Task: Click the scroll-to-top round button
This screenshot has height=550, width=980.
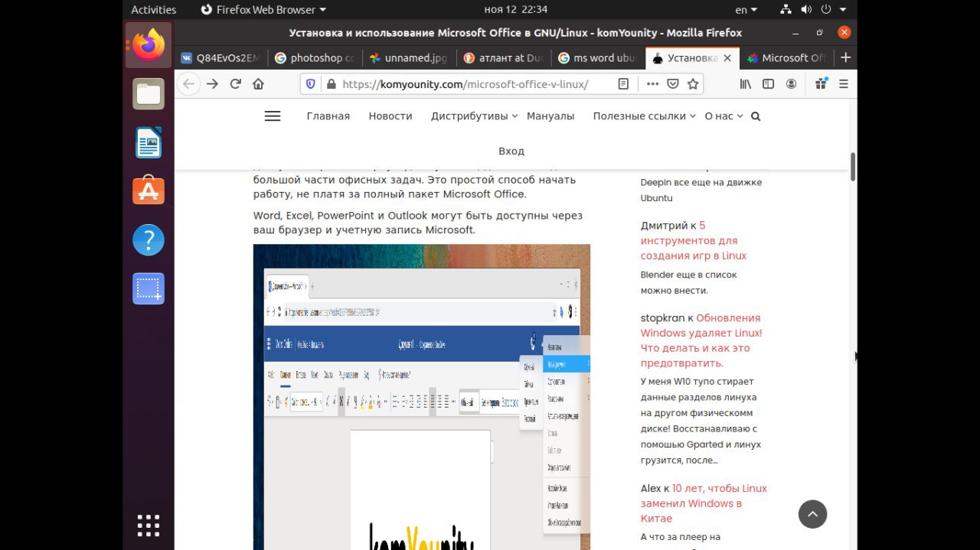Action: (x=812, y=514)
